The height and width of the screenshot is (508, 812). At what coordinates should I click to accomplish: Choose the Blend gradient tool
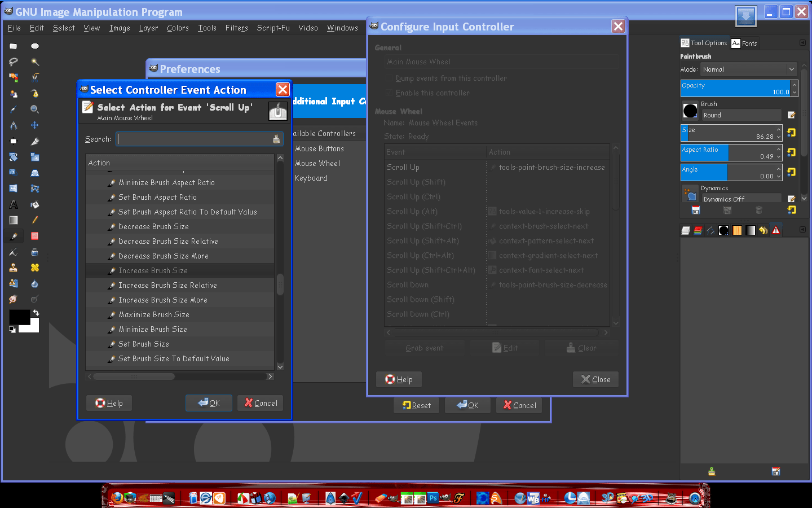[x=14, y=220]
